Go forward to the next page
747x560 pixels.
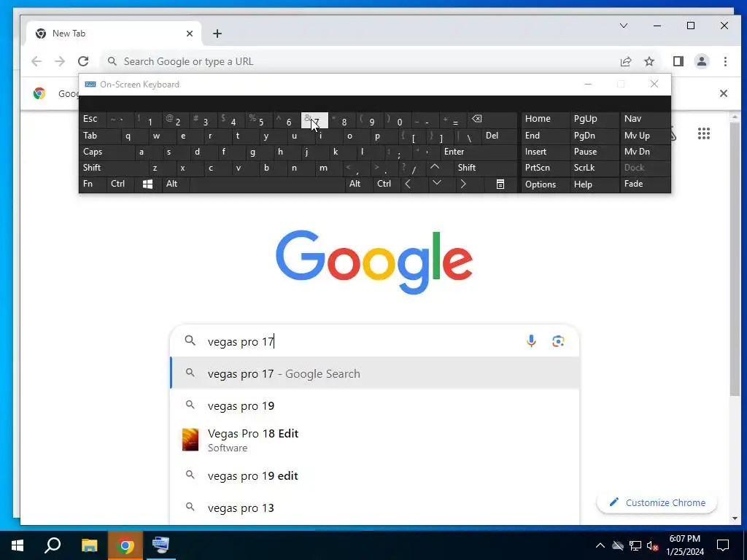click(60, 61)
